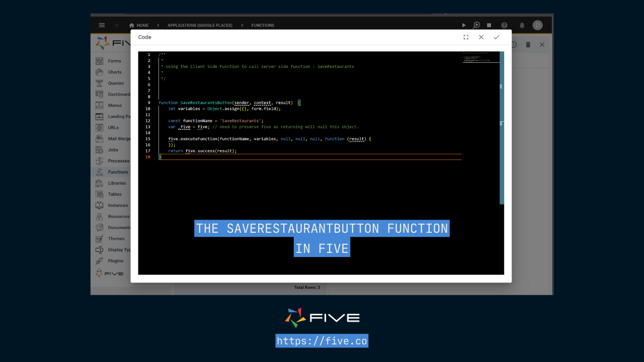Click the five.executeFunction call on line 15
This screenshot has width=644, height=362.
pyautogui.click(x=269, y=139)
